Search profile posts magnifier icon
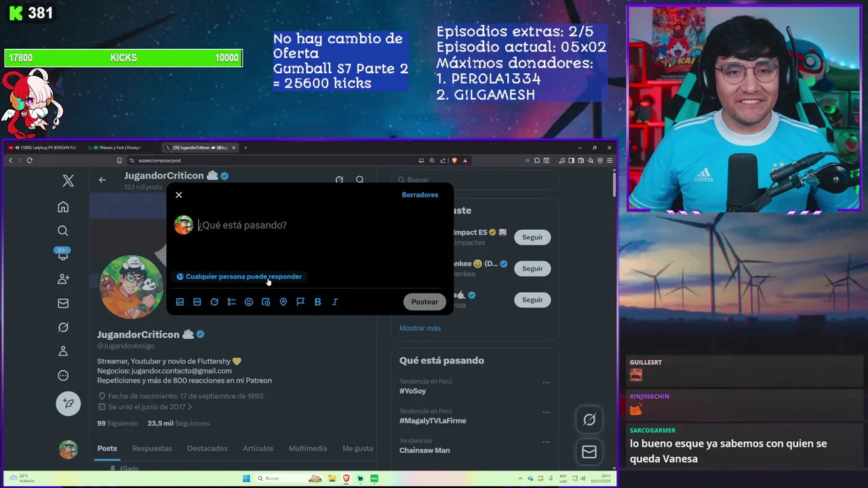 (x=360, y=180)
